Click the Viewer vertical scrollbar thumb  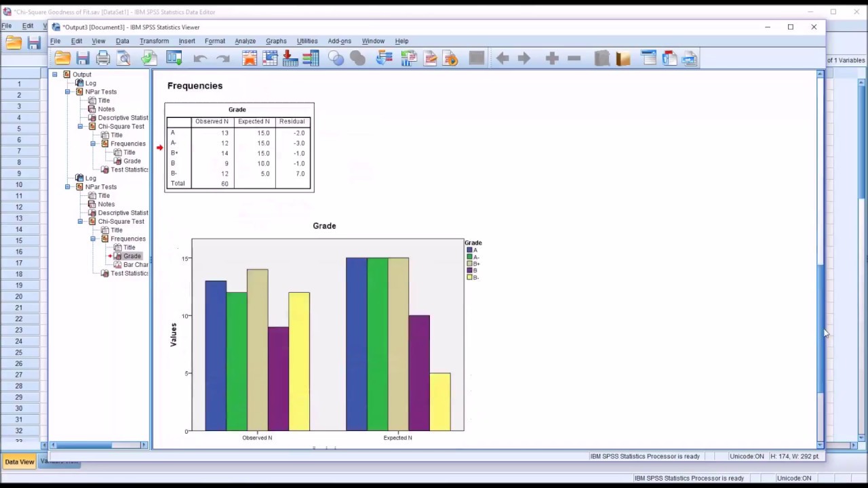pos(820,329)
